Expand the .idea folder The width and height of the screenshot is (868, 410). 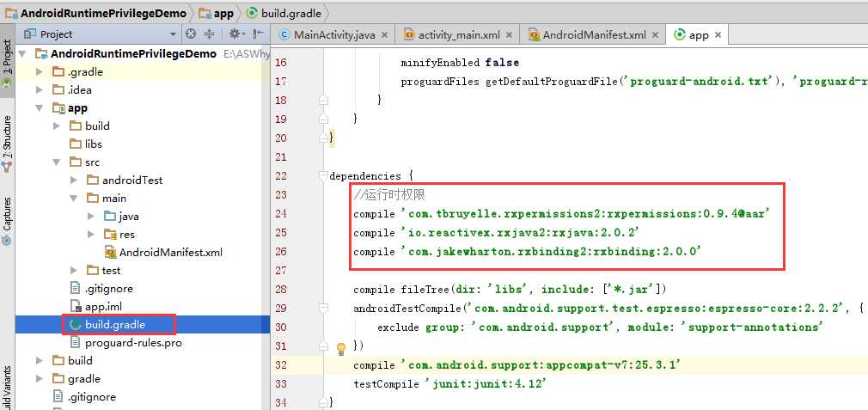40,89
